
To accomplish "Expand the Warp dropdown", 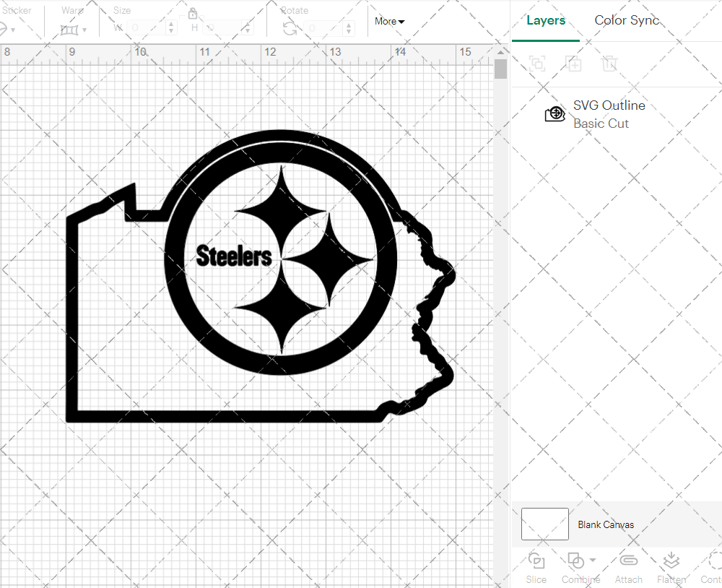I will pos(84,30).
